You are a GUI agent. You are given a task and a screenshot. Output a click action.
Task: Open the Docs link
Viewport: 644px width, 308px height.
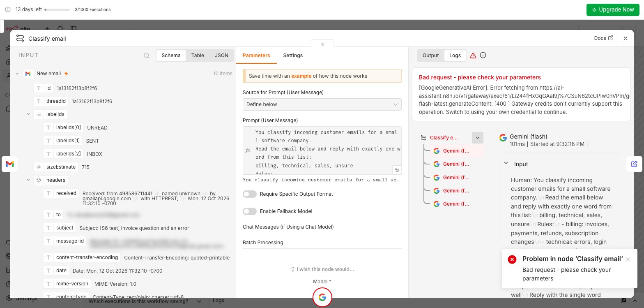(x=604, y=38)
